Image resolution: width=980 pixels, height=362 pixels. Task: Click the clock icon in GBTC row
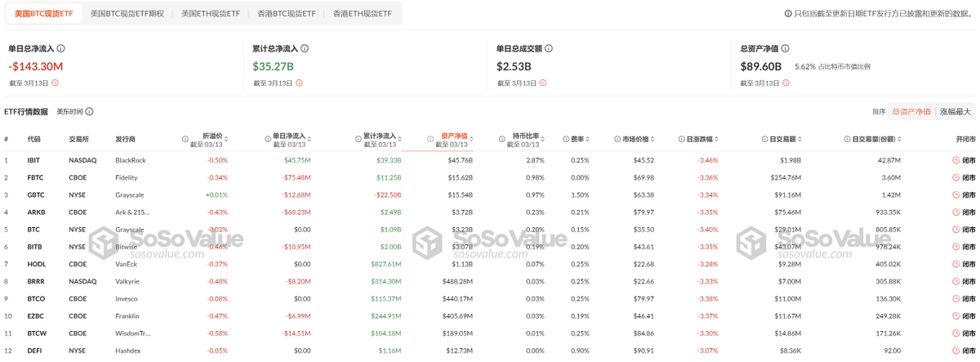pyautogui.click(x=956, y=194)
